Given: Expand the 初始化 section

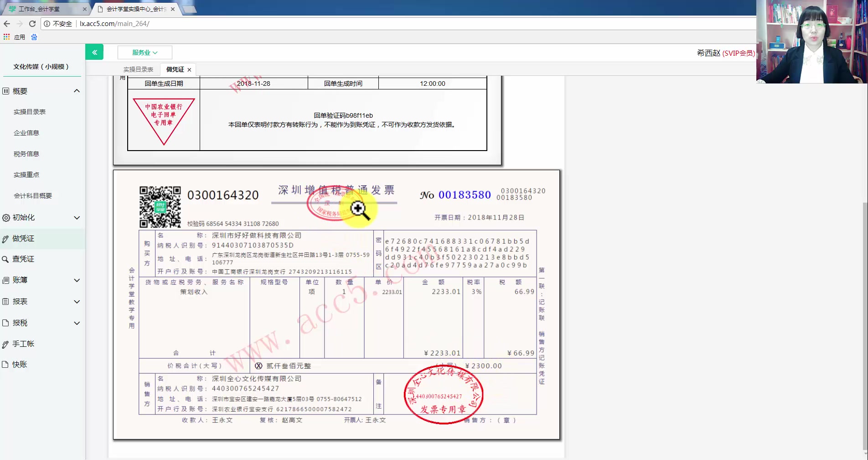Looking at the screenshot, I should 77,218.
